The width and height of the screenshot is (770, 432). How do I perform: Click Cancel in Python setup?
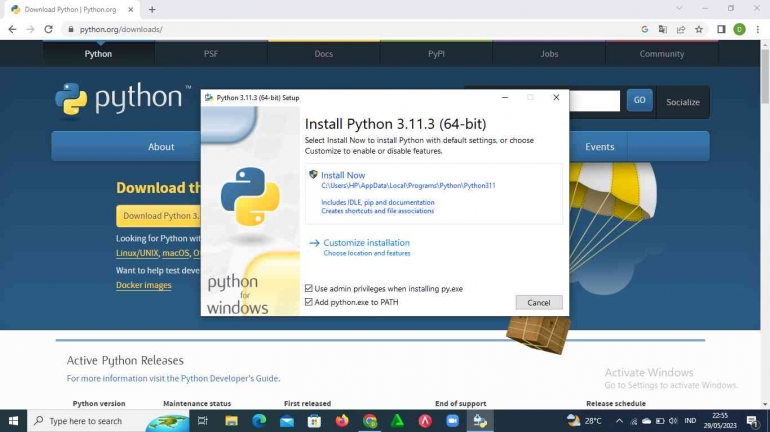(x=539, y=302)
